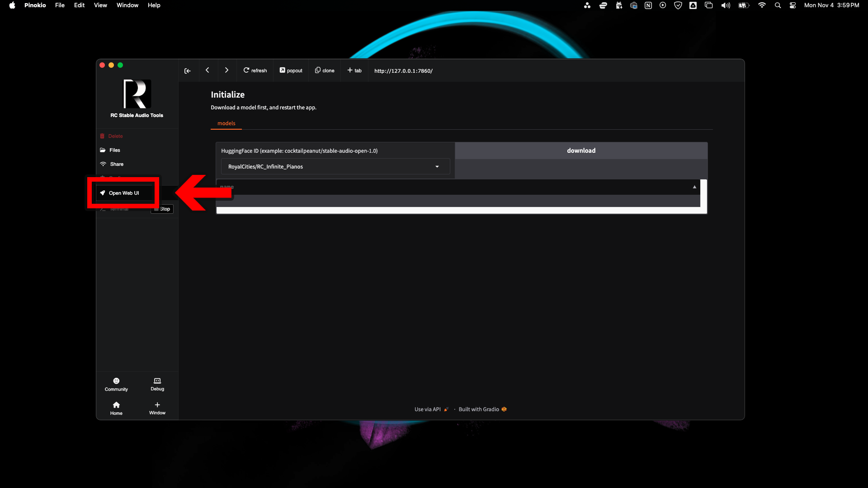Open the Window menu in the menu bar
The width and height of the screenshot is (868, 488).
click(x=127, y=5)
